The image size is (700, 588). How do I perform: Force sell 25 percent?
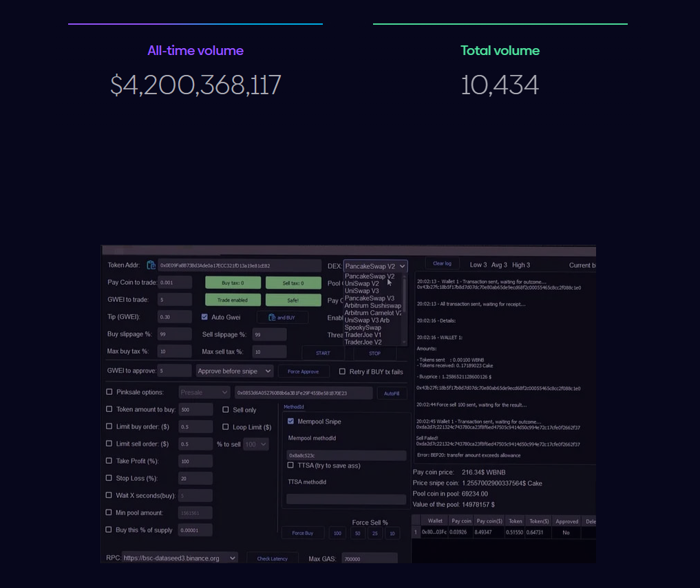[375, 533]
